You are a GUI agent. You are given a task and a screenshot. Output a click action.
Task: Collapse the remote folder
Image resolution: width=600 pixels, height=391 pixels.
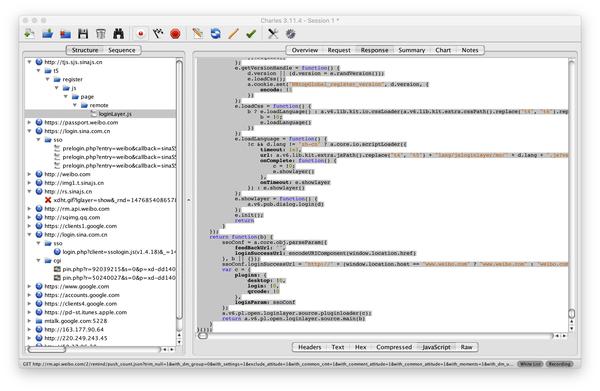[75, 105]
